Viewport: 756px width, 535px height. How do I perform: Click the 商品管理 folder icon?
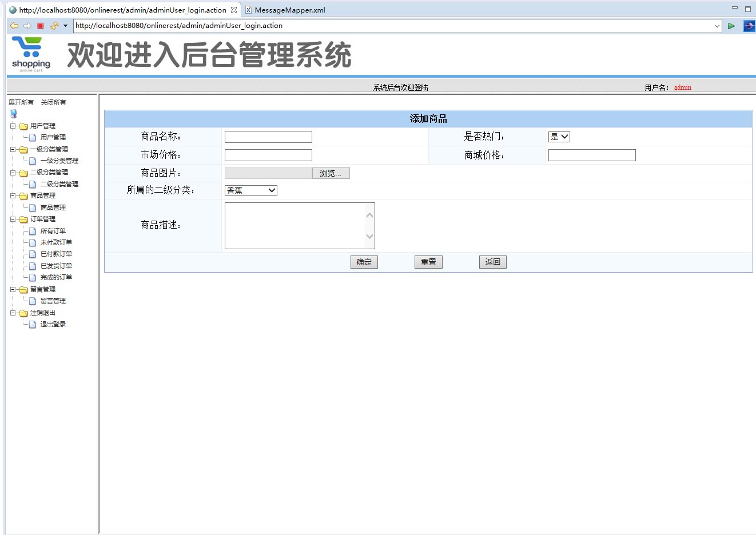pos(22,195)
